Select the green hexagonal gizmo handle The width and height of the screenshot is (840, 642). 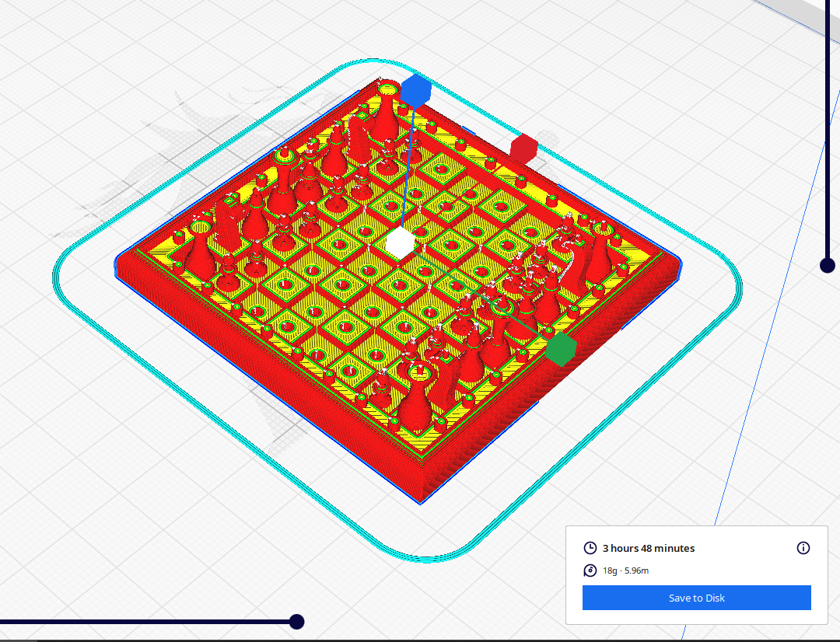[562, 350]
